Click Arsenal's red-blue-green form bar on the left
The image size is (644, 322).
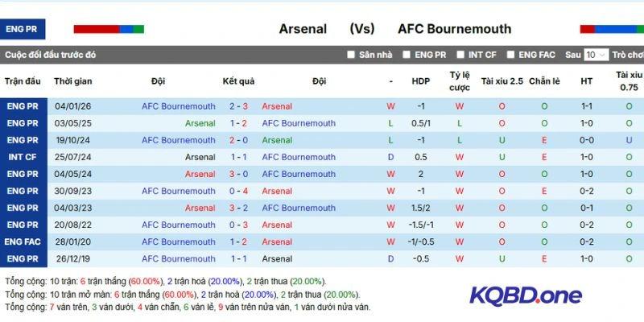tap(109, 29)
